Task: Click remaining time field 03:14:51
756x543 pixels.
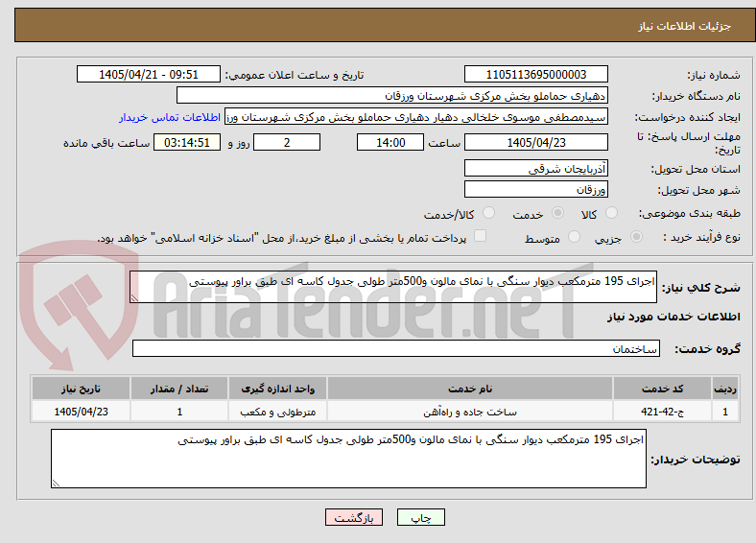Action: pyautogui.click(x=187, y=142)
